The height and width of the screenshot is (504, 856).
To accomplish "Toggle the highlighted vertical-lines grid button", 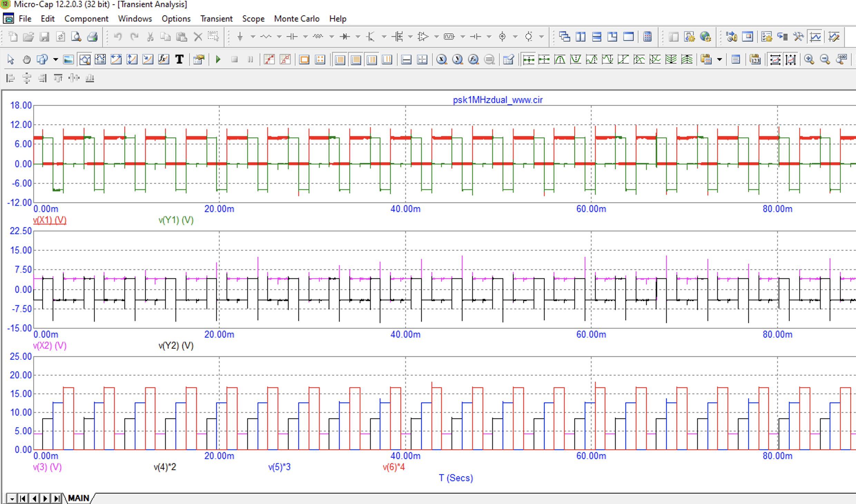I will coord(340,60).
